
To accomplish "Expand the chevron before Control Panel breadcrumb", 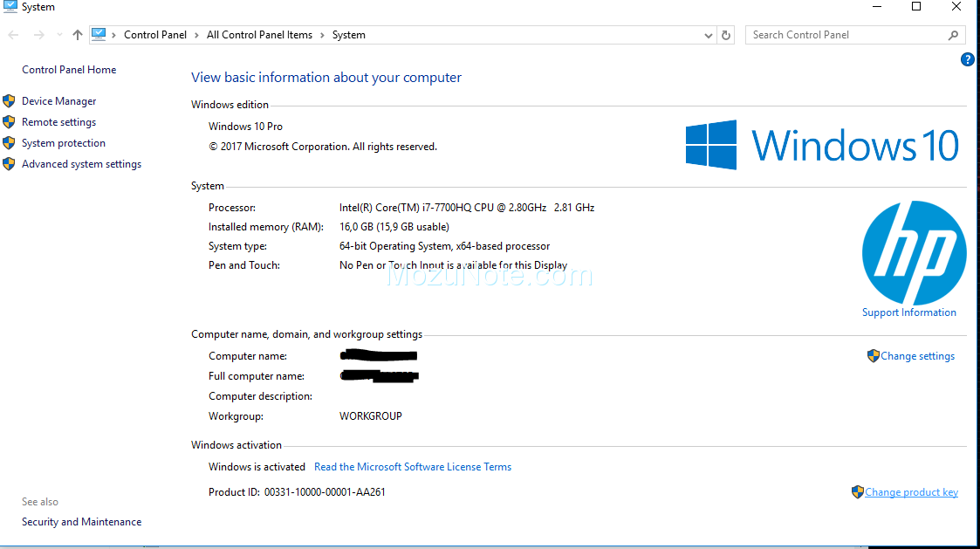I will (x=113, y=35).
